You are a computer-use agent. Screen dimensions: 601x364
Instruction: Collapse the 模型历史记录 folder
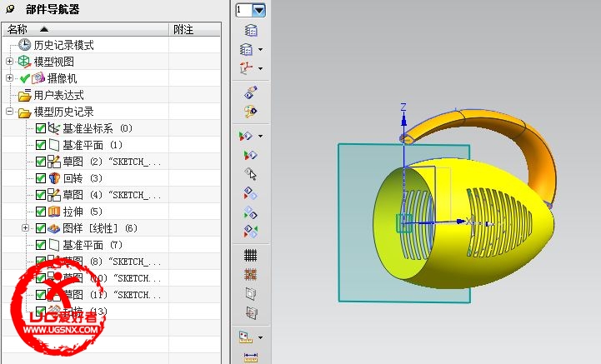tap(10, 112)
